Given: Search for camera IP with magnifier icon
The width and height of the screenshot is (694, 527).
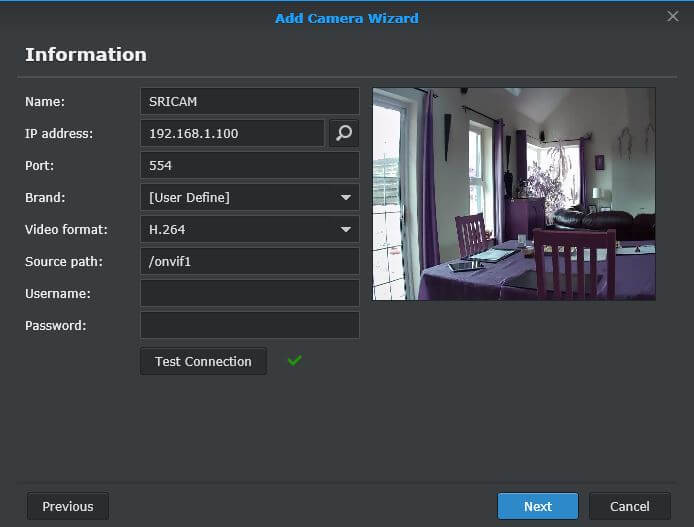Looking at the screenshot, I should pyautogui.click(x=344, y=133).
